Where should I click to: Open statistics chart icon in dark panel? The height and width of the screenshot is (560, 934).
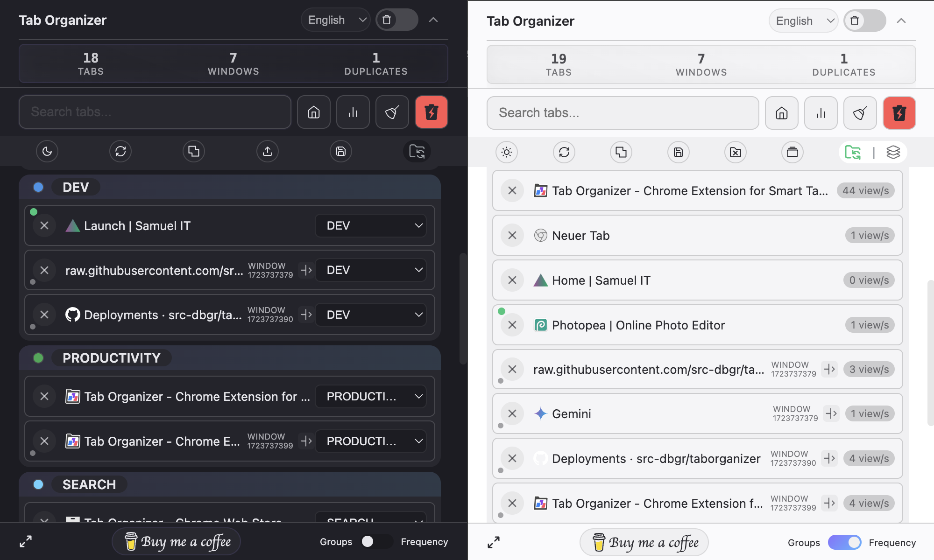point(353,112)
